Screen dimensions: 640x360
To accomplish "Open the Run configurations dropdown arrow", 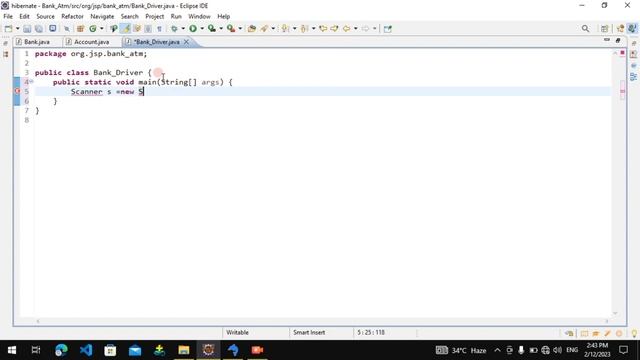I will tap(202, 29).
